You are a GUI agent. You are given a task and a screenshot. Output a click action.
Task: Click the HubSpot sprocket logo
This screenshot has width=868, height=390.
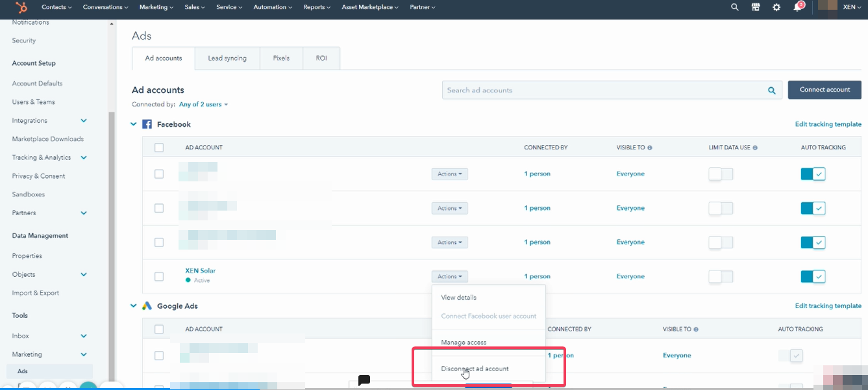pos(21,7)
